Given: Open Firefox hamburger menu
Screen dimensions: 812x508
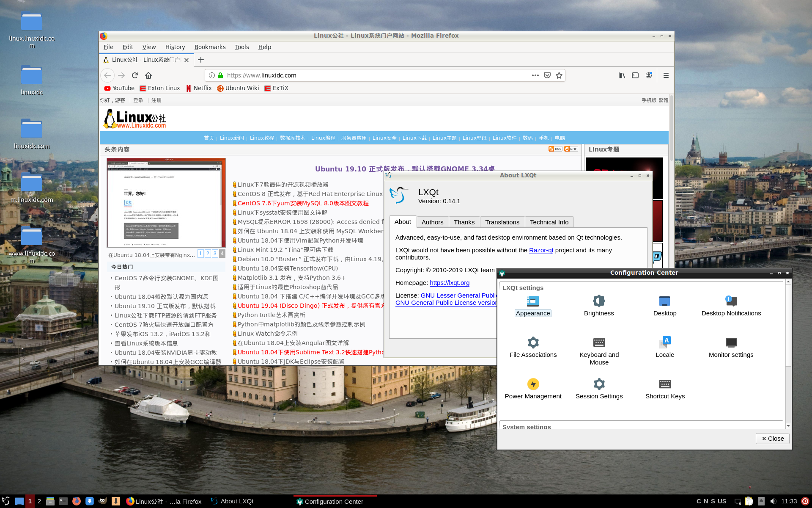Looking at the screenshot, I should coord(666,75).
